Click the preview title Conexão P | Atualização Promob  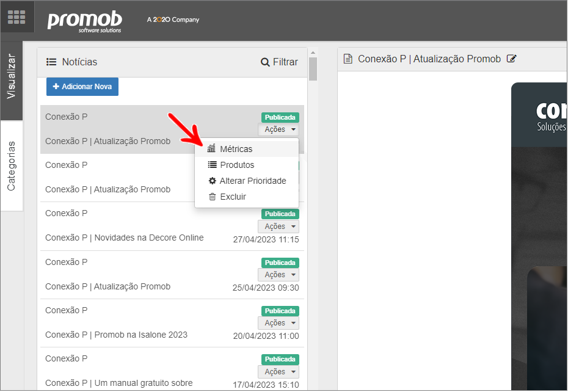click(429, 59)
